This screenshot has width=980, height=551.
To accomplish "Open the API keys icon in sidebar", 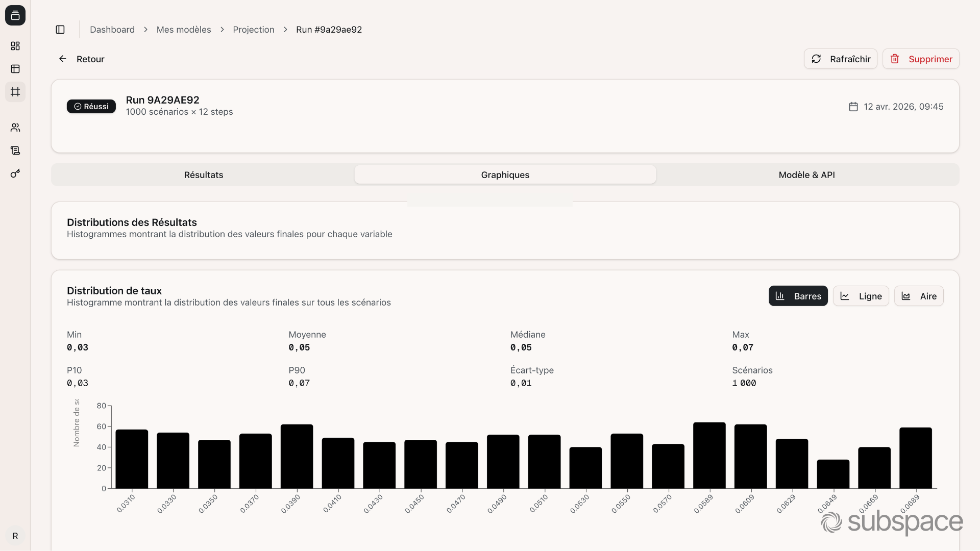I will (15, 173).
